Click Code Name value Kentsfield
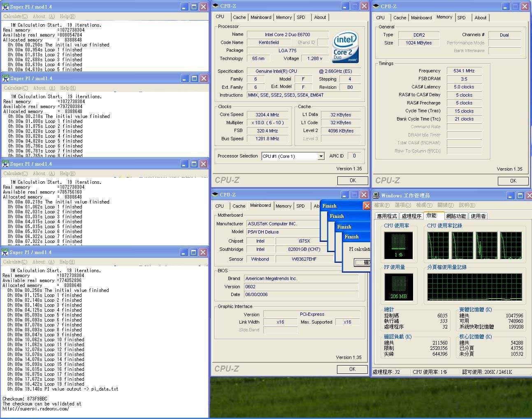 coord(269,42)
